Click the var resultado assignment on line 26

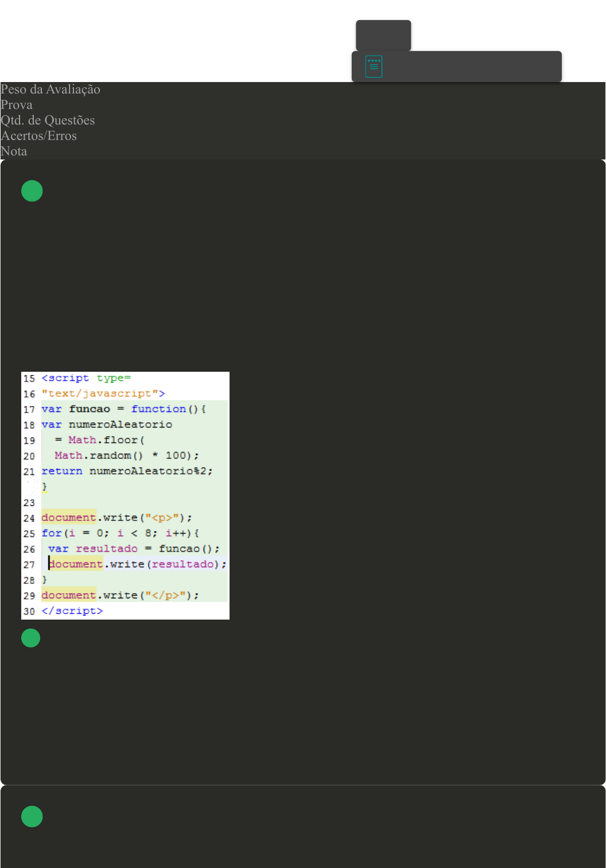click(134, 548)
